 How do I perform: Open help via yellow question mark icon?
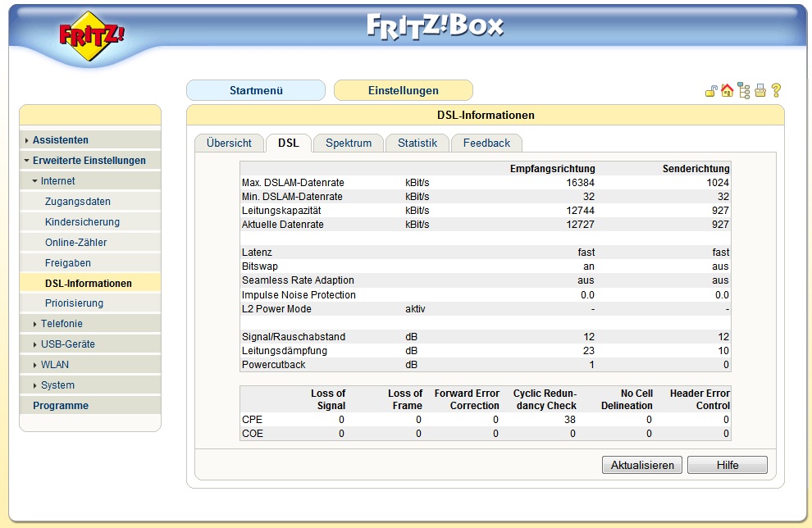(776, 90)
